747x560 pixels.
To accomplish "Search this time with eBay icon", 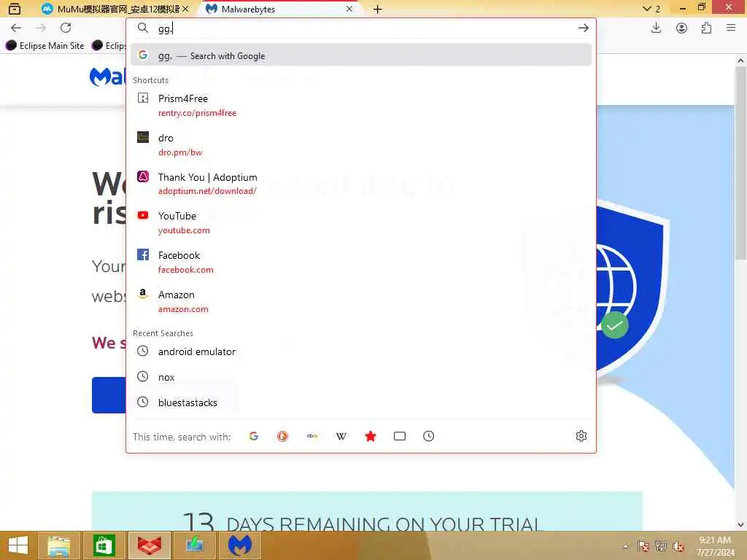I will pyautogui.click(x=312, y=436).
